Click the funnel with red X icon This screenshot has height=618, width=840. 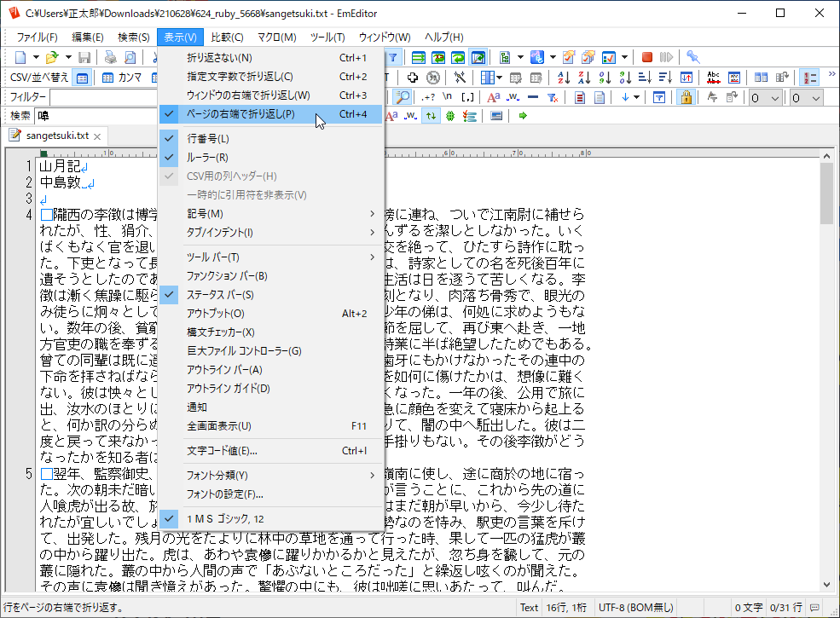click(x=553, y=97)
